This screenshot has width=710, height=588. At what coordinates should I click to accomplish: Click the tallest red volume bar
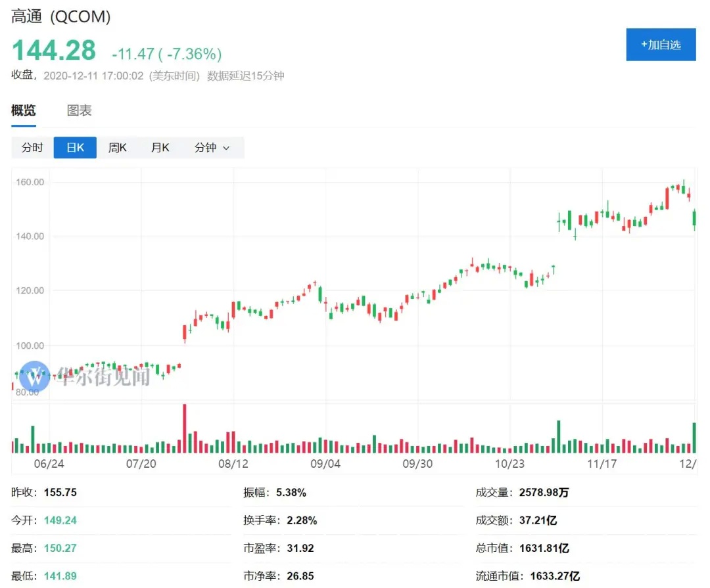184,428
